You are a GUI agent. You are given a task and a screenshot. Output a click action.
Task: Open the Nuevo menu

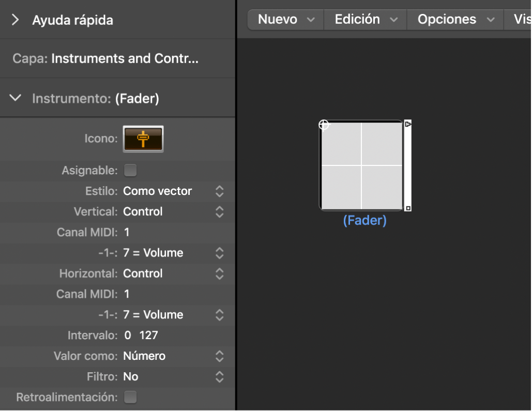[x=285, y=19]
